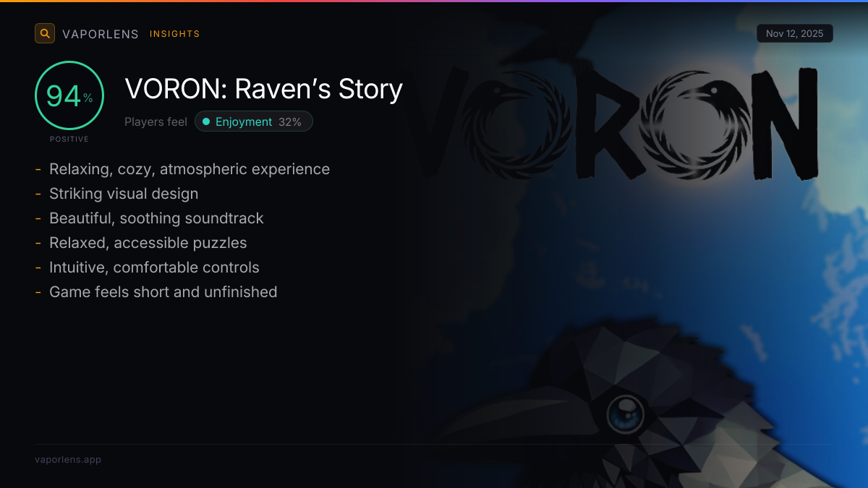Select "Beautiful, soothing soundtrack" insight

coord(156,218)
